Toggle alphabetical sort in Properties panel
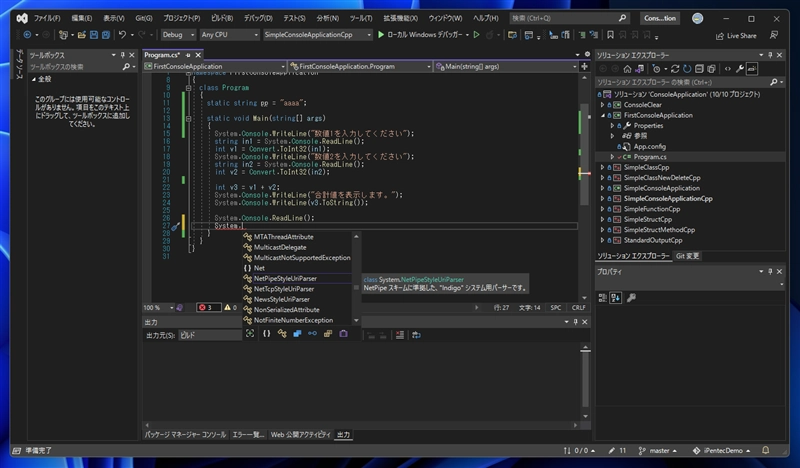 tap(616, 296)
